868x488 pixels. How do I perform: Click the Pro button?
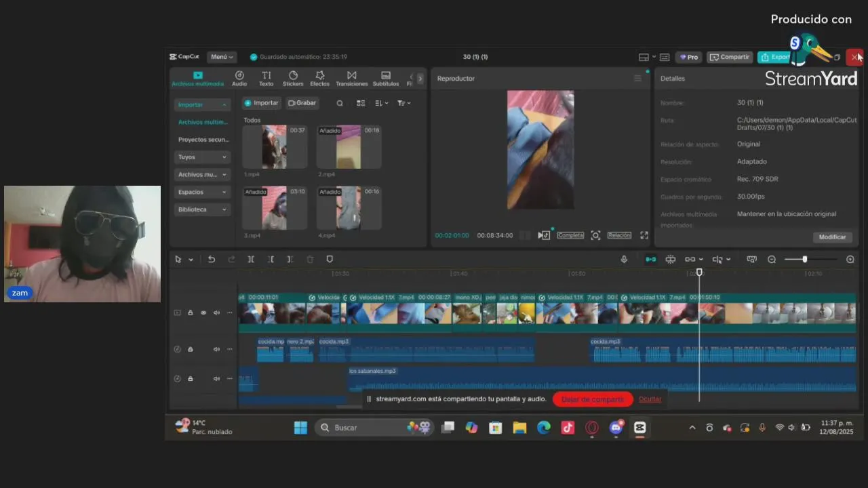click(688, 57)
